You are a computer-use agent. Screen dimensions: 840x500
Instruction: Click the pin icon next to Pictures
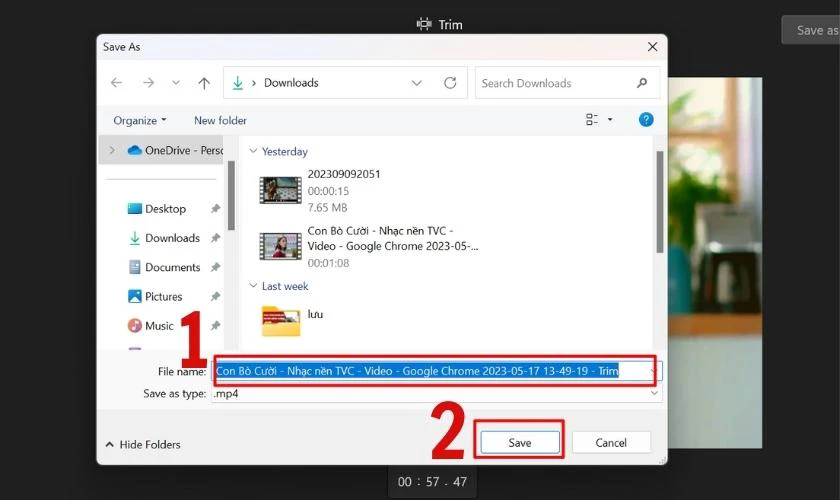click(x=215, y=296)
